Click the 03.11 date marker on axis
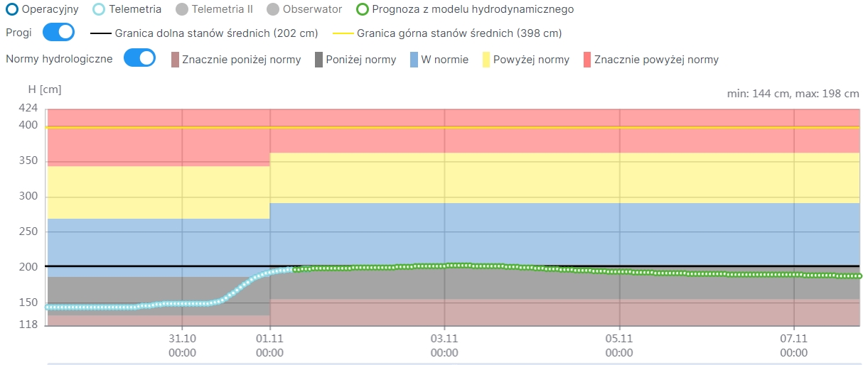The height and width of the screenshot is (365, 868). pyautogui.click(x=444, y=339)
